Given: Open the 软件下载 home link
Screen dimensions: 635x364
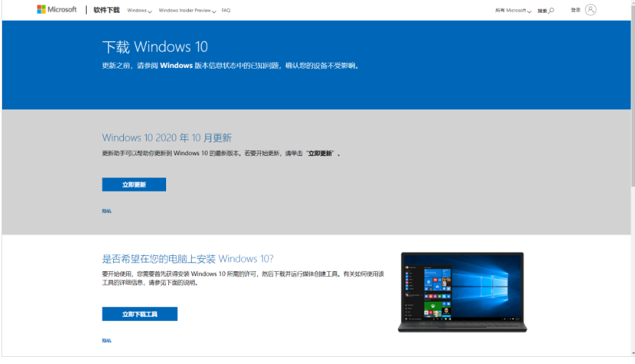Looking at the screenshot, I should pos(107,10).
